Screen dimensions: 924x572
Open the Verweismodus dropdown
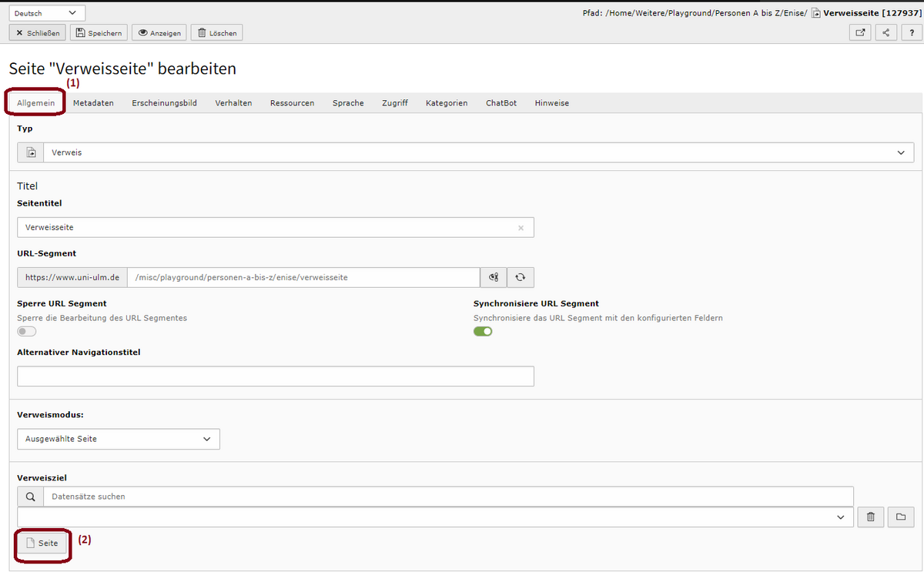point(118,439)
